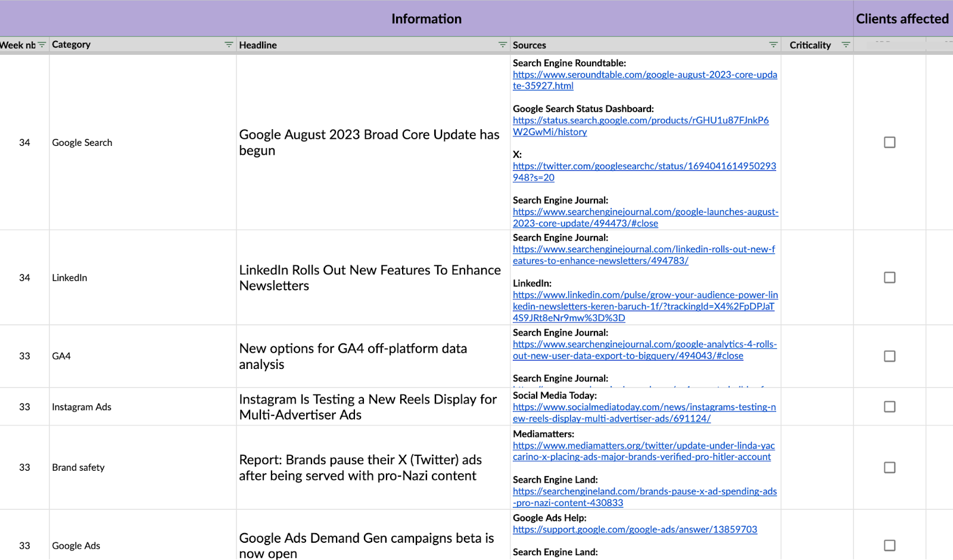This screenshot has height=560, width=953.
Task: Open the Sources column filter icon
Action: tap(773, 45)
